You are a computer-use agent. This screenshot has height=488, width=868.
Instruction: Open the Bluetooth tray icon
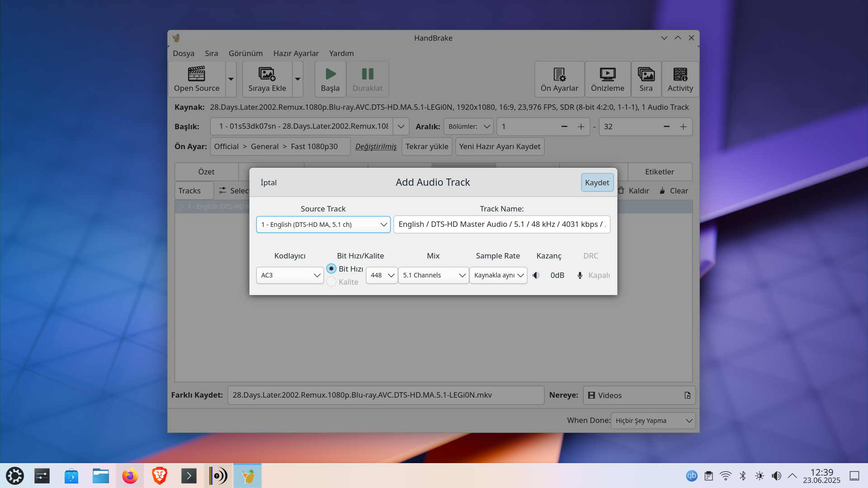click(x=743, y=476)
